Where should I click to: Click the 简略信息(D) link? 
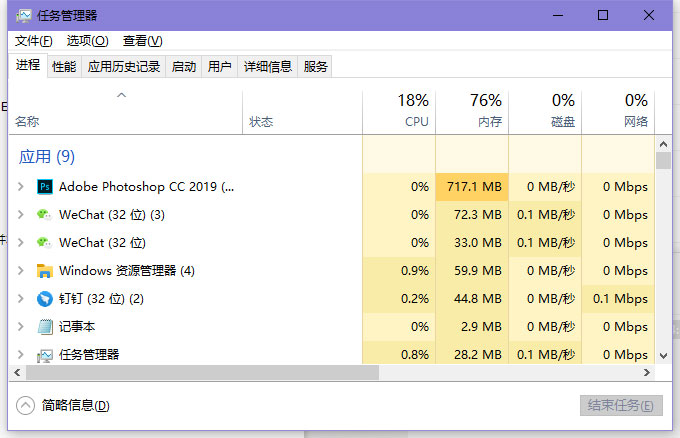coord(76,405)
